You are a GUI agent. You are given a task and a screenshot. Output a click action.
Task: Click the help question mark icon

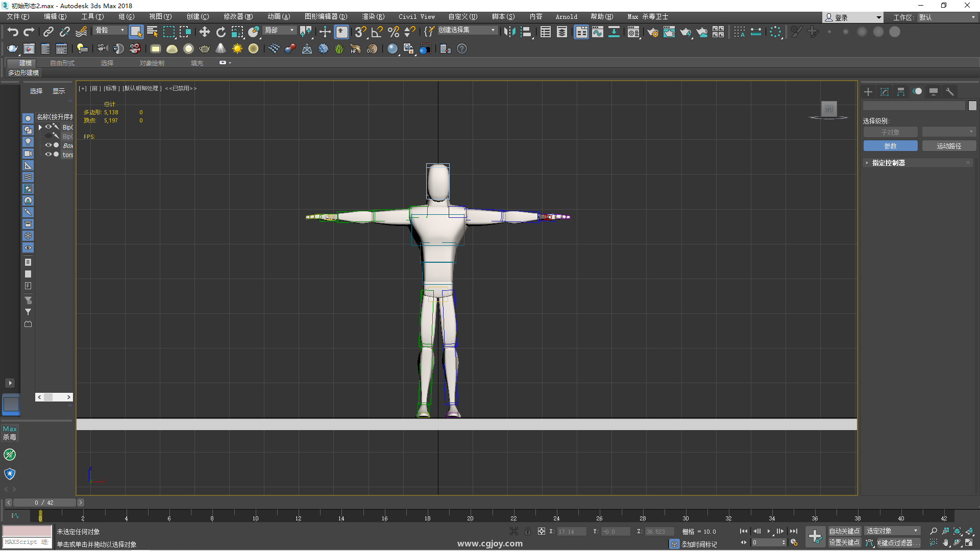point(462,49)
